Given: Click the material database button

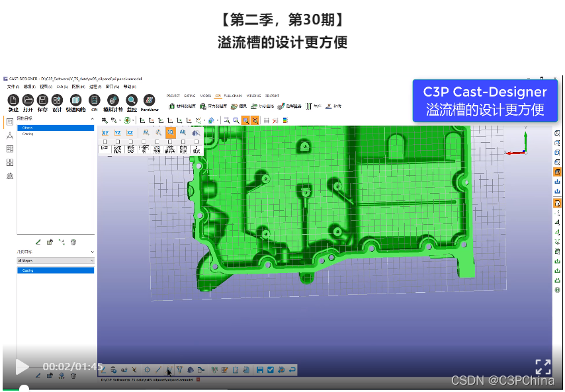Looking at the screenshot, I should (x=183, y=106).
